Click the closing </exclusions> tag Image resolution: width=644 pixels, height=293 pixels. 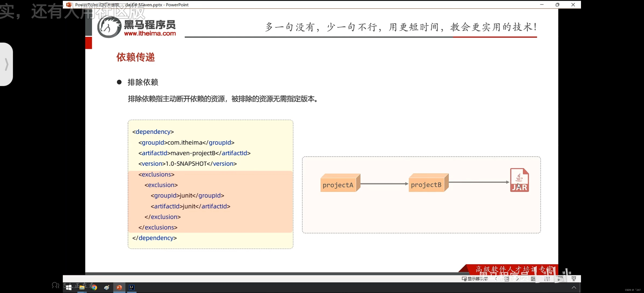pos(158,227)
